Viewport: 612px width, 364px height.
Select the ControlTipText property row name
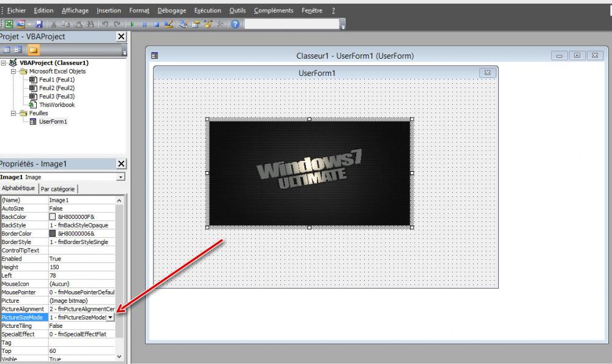tap(20, 250)
